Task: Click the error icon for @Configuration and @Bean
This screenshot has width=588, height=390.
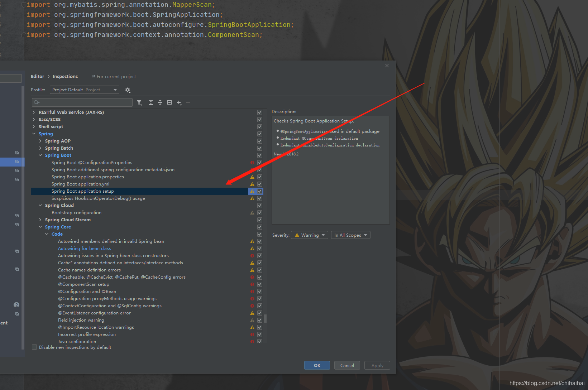Action: pos(252,292)
